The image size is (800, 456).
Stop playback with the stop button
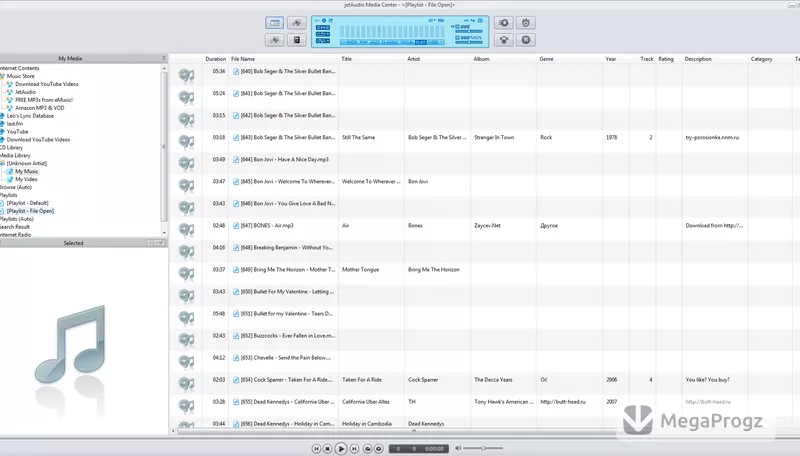(328, 449)
